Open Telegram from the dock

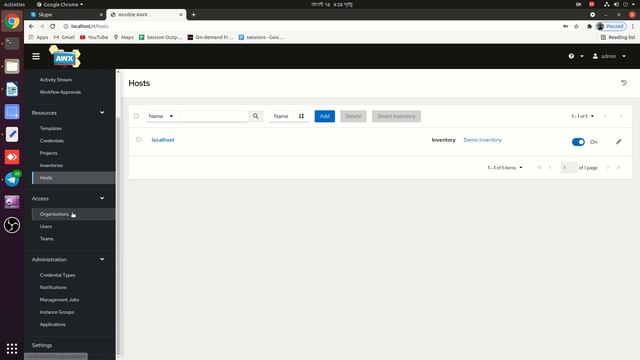pos(12,179)
